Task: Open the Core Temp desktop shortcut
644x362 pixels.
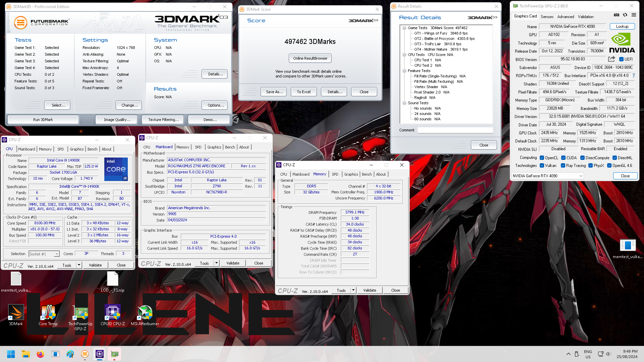Action: coord(48,315)
